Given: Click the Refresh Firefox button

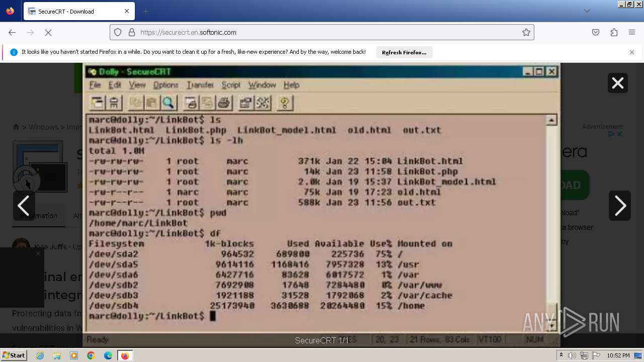Looking at the screenshot, I should [404, 52].
